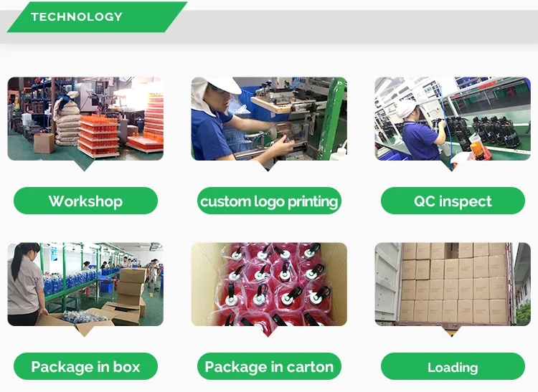The width and height of the screenshot is (538, 392).
Task: Open the QC inspect photo
Action: 453,118
